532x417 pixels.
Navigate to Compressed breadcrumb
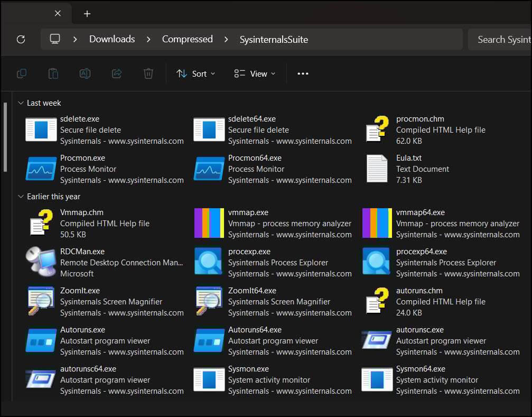tap(188, 39)
